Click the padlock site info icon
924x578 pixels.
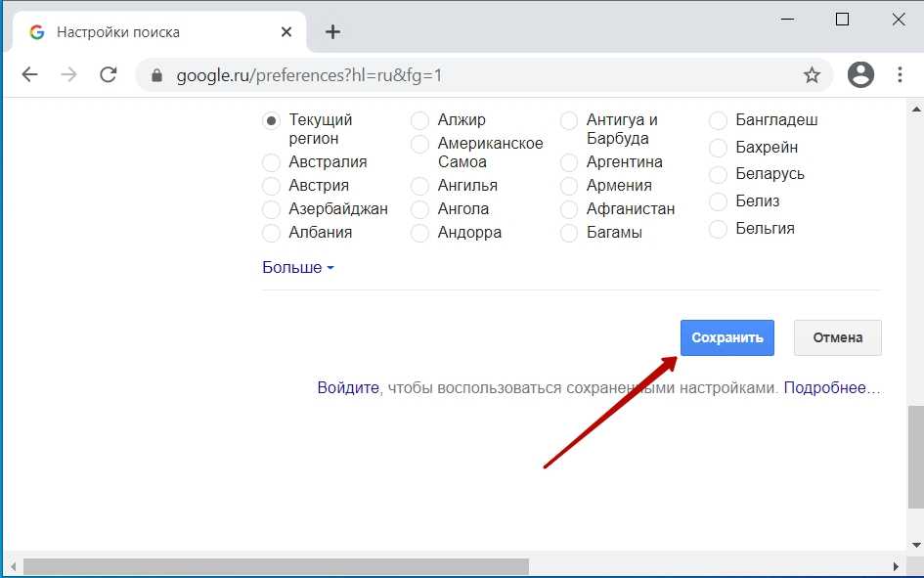155,75
